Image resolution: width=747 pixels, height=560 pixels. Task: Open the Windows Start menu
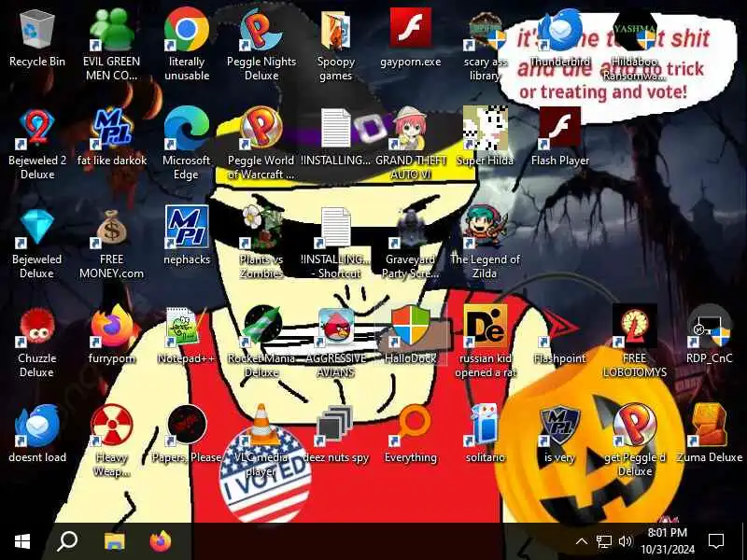[x=22, y=541]
